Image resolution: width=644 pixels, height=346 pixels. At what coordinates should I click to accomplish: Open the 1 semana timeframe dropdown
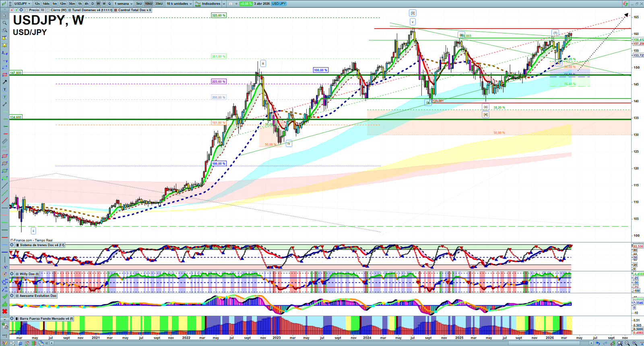pyautogui.click(x=123, y=4)
